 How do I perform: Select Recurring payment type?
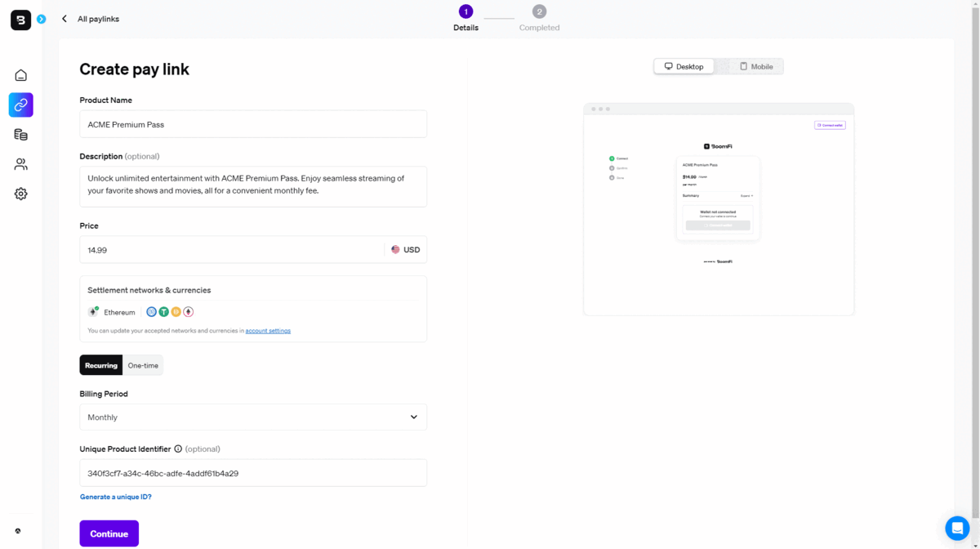click(101, 365)
